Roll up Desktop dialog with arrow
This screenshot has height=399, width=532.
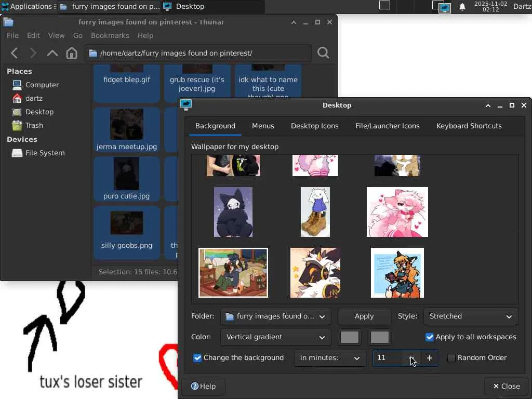[x=488, y=105]
